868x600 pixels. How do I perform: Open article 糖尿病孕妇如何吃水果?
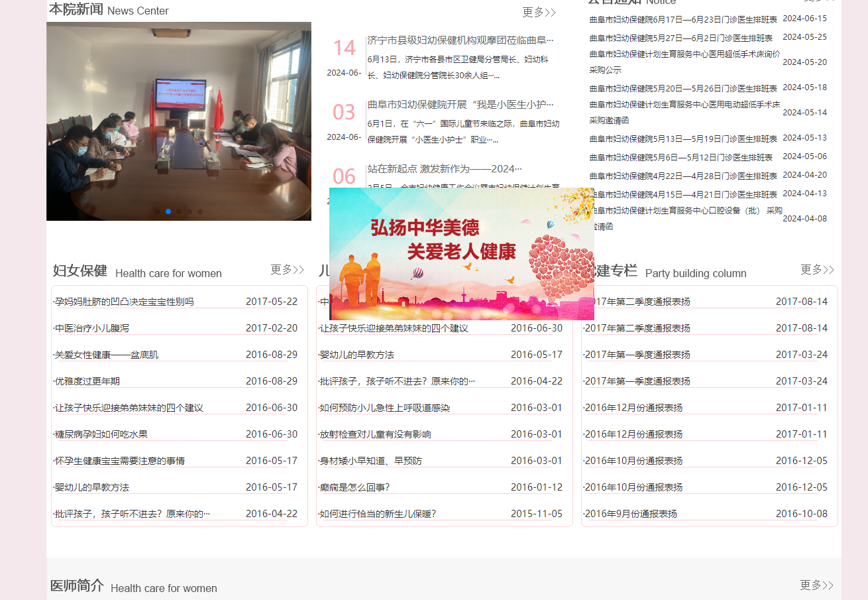click(101, 434)
